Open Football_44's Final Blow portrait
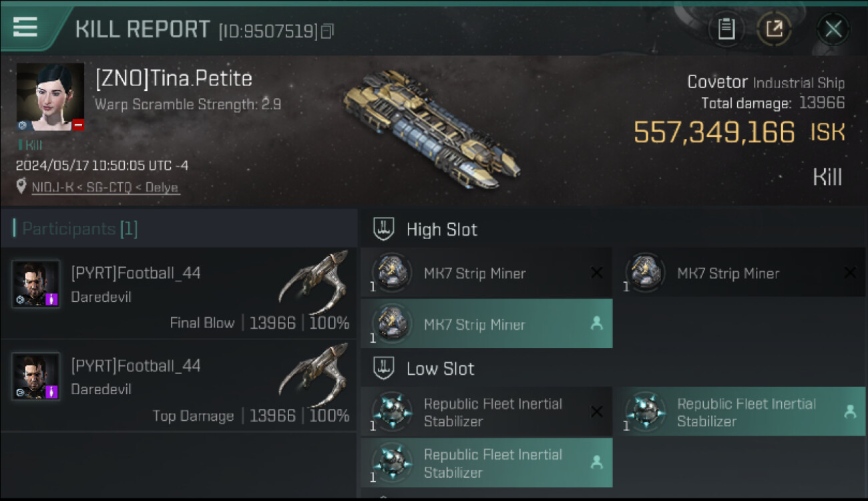The width and height of the screenshot is (868, 501). pyautogui.click(x=36, y=284)
